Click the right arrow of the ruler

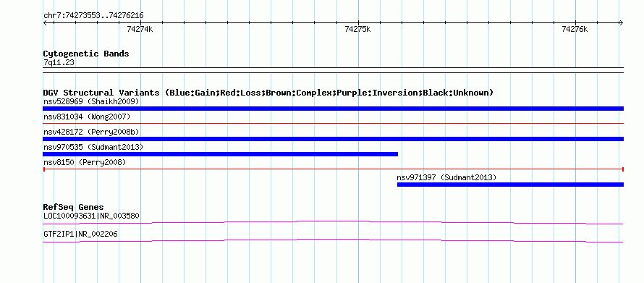click(621, 22)
